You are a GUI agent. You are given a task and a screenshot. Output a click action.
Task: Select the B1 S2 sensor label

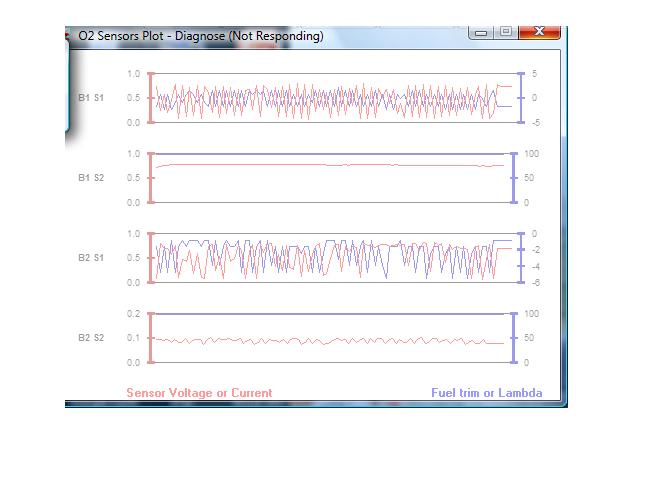pos(91,178)
